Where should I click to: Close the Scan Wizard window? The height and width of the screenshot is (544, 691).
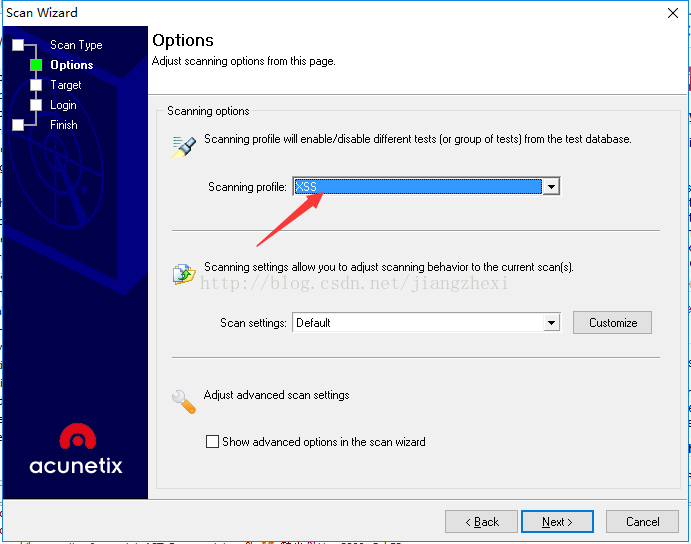(x=672, y=13)
